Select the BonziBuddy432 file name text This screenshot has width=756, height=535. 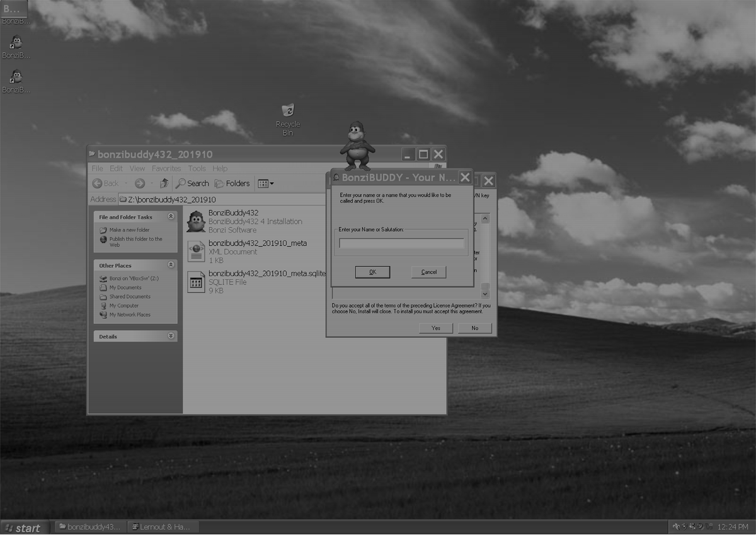tap(234, 213)
